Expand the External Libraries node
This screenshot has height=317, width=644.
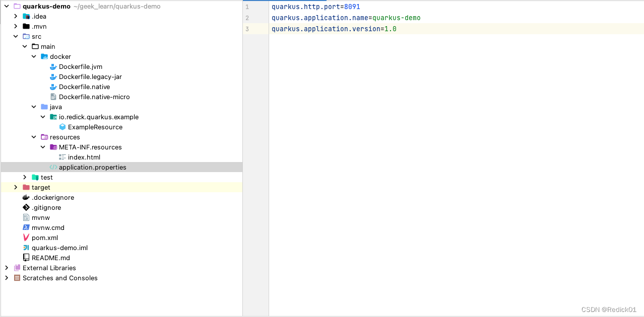[x=6, y=268]
